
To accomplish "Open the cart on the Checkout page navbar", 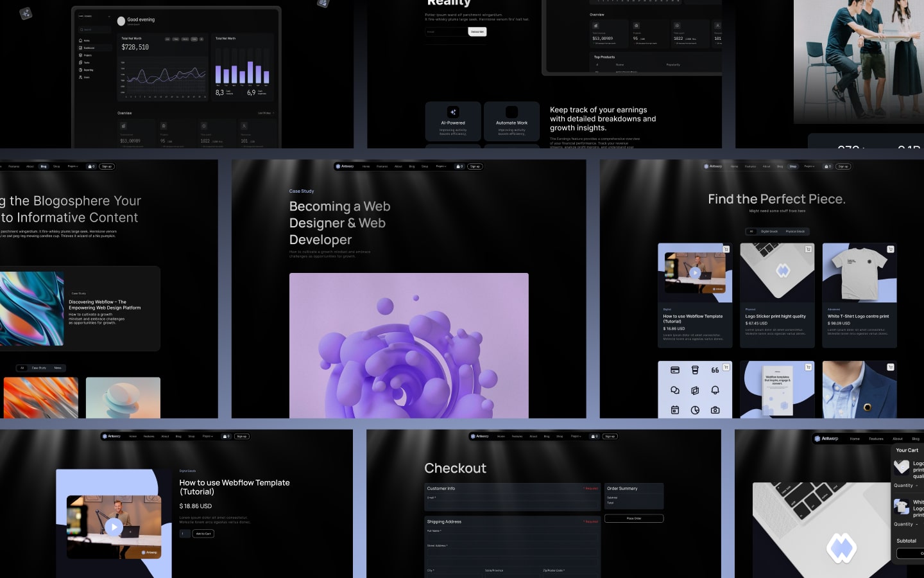I will click(x=594, y=437).
